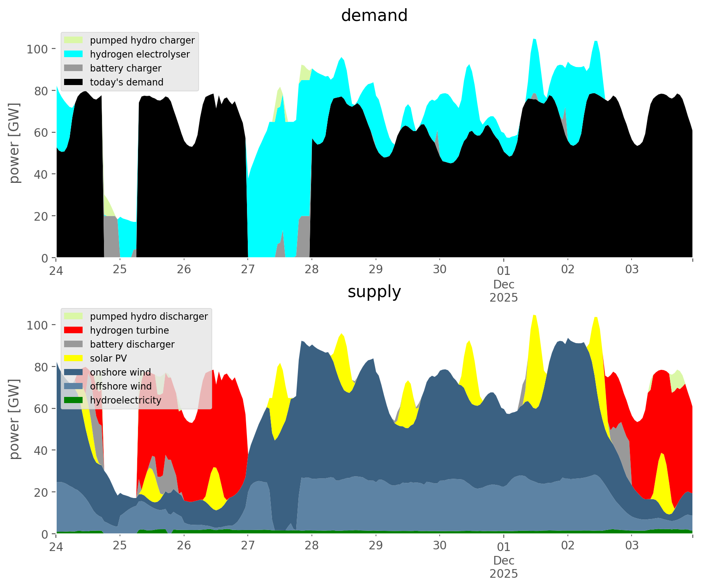Viewport: 701px width, 588px height.
Task: Click the pumped hydro charger legend swatch
Action: (74, 40)
